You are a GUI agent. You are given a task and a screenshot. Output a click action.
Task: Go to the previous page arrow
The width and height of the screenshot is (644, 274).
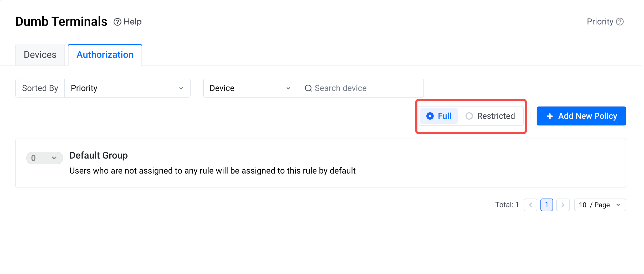[x=530, y=205]
